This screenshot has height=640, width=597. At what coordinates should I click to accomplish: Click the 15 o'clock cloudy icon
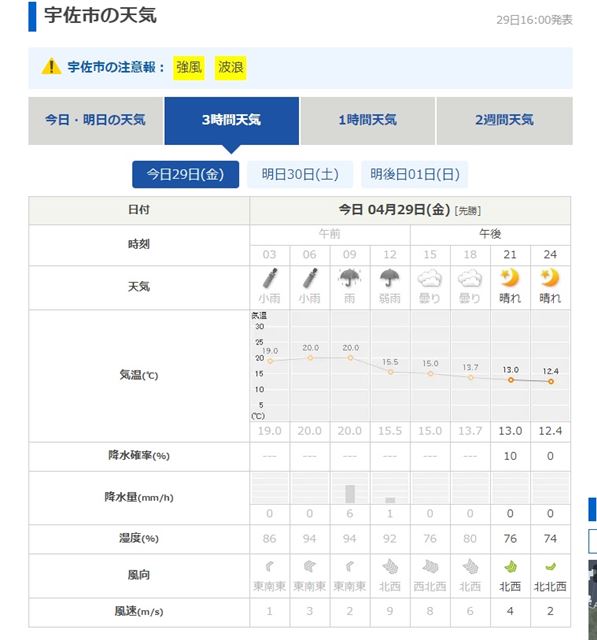point(430,279)
